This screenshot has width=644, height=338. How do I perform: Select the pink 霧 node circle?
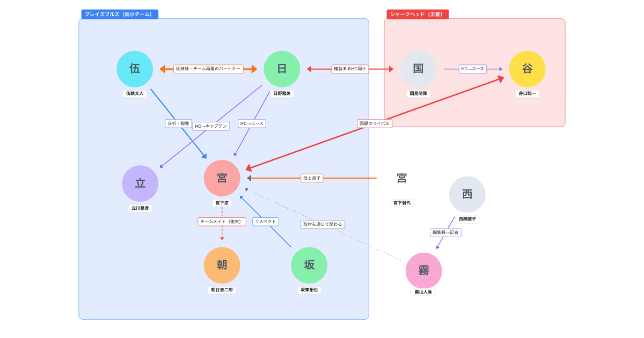pos(423,270)
